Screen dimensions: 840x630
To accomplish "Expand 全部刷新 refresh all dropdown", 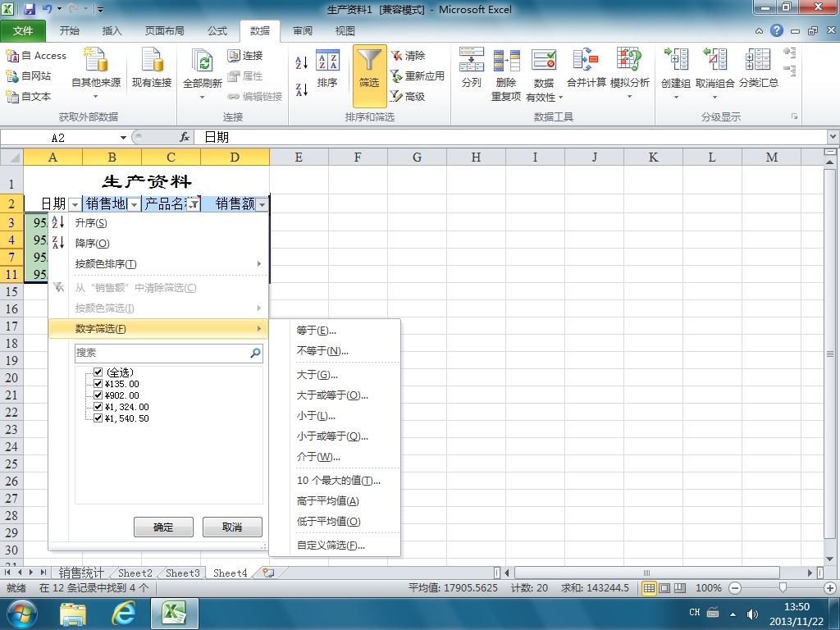I will (203, 98).
